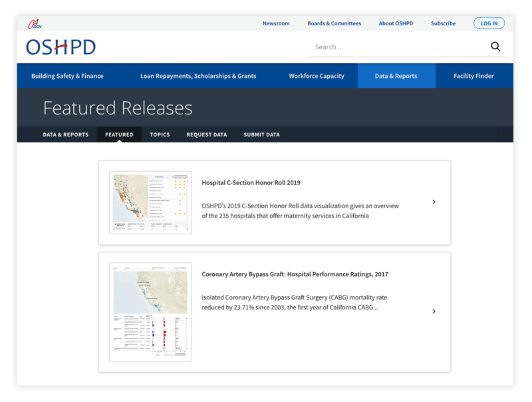Click the Subscribe link
The width and height of the screenshot is (532, 402).
pos(443,23)
